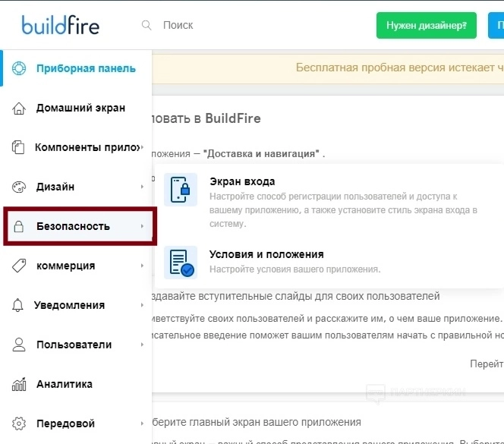
Task: Click the Безопасность lock icon
Action: click(x=20, y=226)
